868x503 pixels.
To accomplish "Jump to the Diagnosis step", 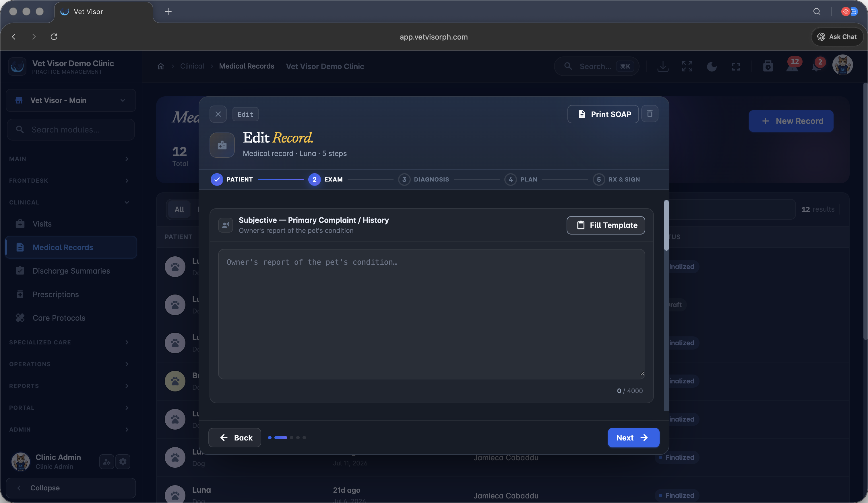I will (424, 180).
